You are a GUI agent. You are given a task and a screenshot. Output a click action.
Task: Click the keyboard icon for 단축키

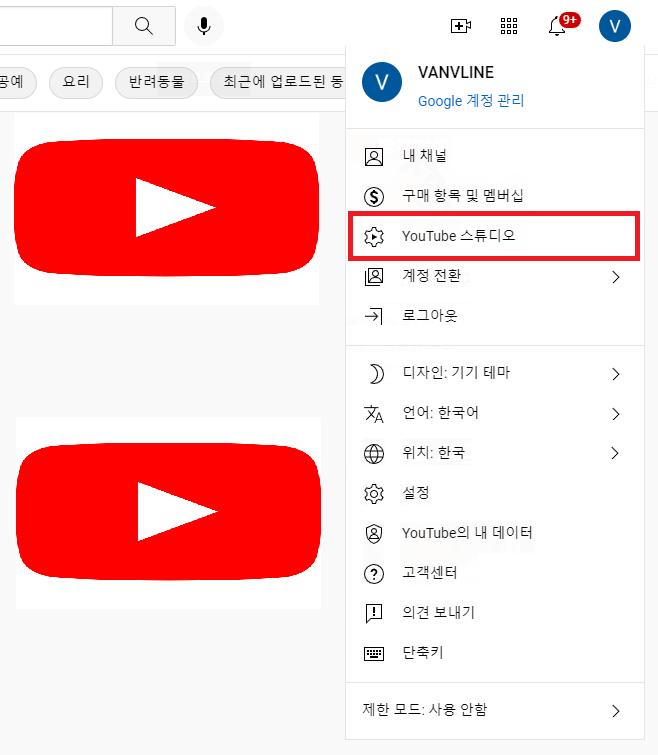[x=374, y=653]
